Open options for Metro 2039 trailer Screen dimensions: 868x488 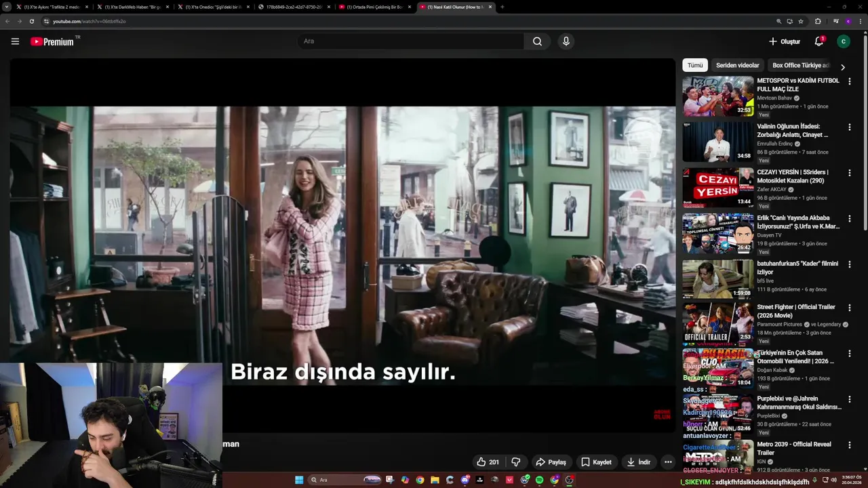pyautogui.click(x=849, y=445)
